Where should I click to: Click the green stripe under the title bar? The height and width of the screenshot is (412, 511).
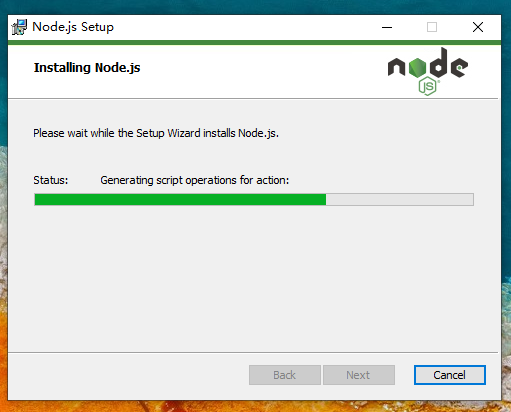click(x=254, y=42)
